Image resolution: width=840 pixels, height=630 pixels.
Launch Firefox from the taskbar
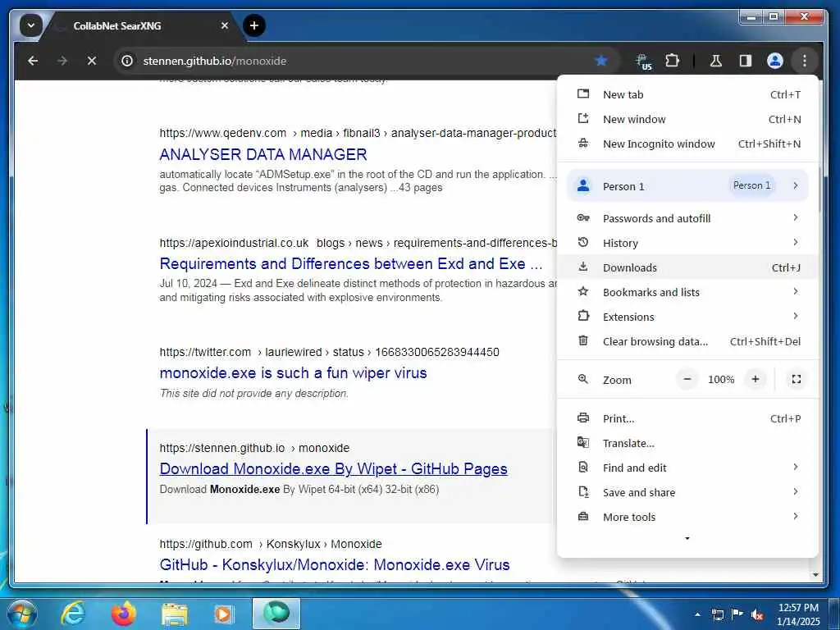pos(123,614)
